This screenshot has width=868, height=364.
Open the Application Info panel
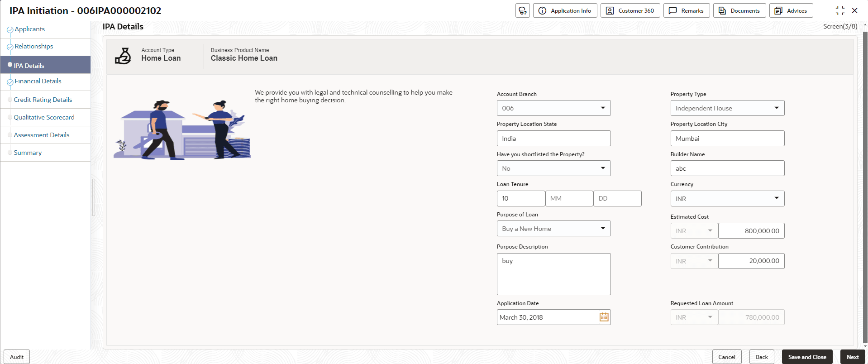coord(565,10)
